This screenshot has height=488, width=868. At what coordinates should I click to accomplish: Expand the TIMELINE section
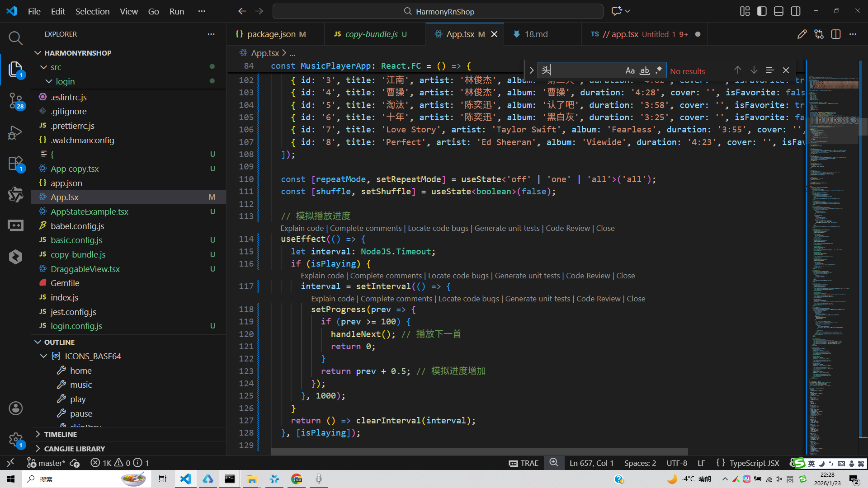(x=60, y=434)
